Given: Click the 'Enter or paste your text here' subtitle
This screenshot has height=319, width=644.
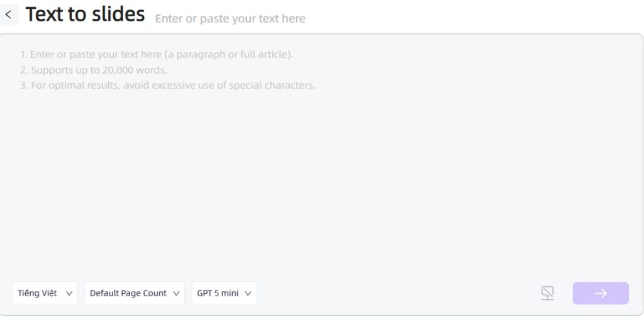Looking at the screenshot, I should click(230, 18).
